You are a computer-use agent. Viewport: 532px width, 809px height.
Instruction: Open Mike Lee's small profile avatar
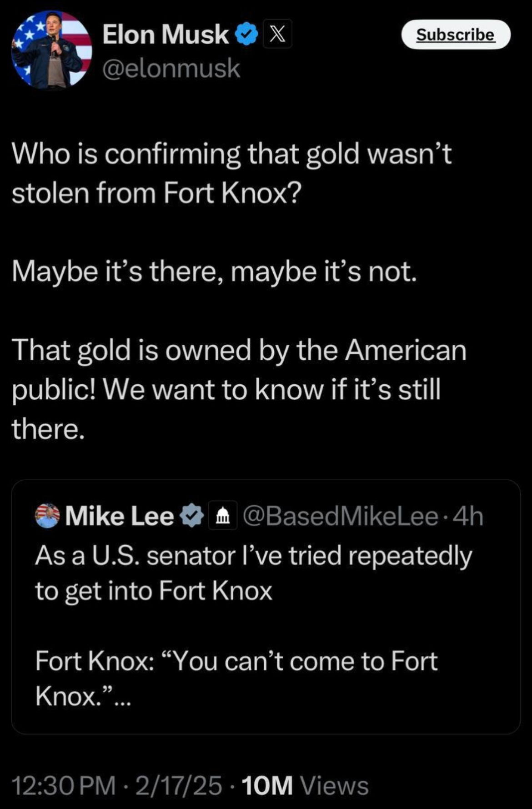[47, 516]
